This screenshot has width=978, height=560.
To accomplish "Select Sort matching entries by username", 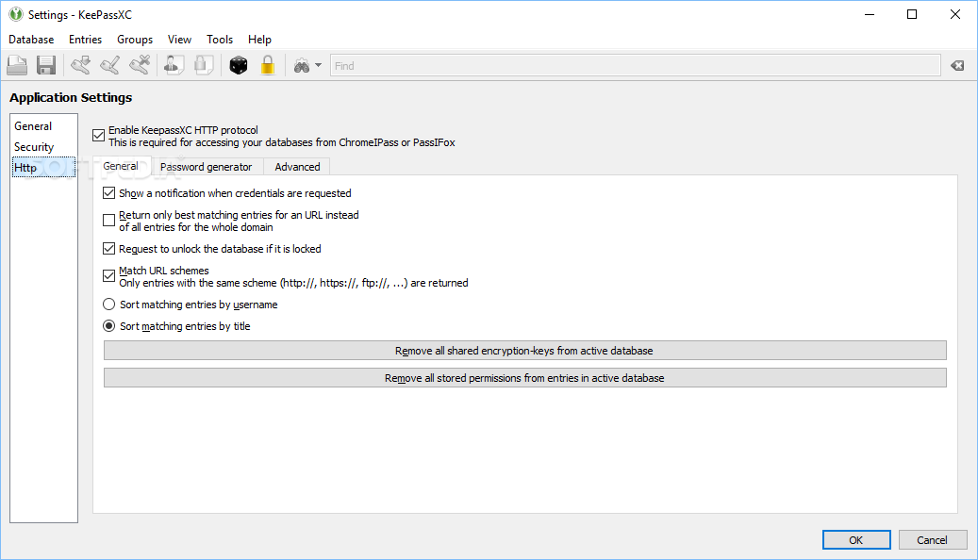I will point(109,305).
